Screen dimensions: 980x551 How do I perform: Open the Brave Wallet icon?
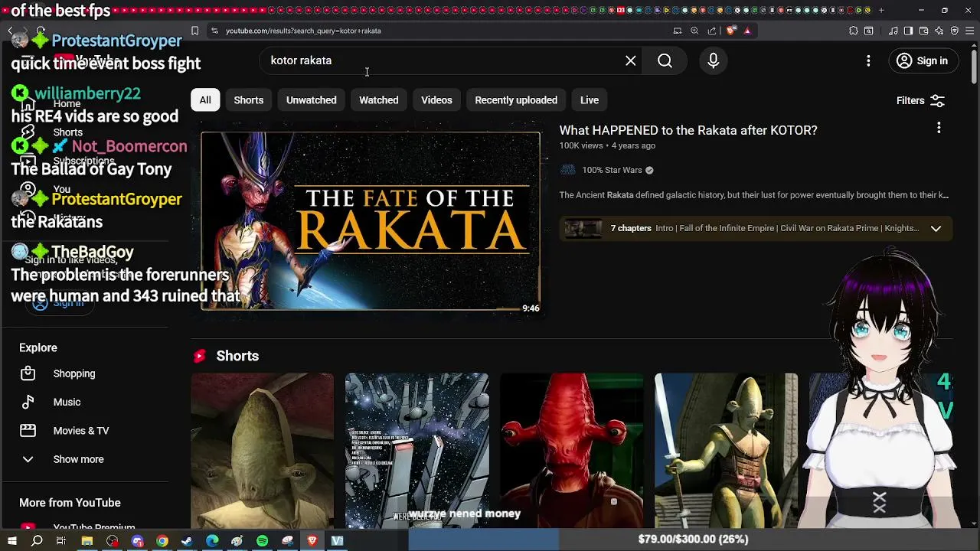[x=923, y=31]
